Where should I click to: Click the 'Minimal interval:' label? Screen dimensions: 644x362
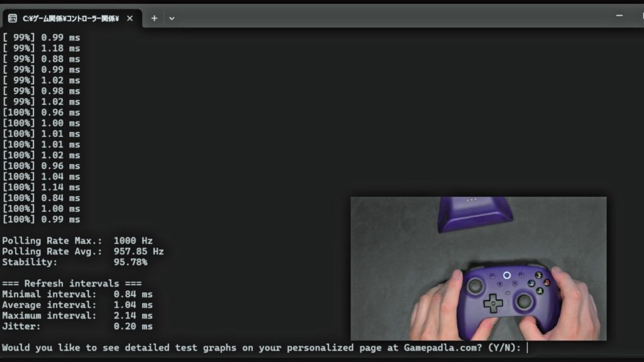tap(49, 294)
